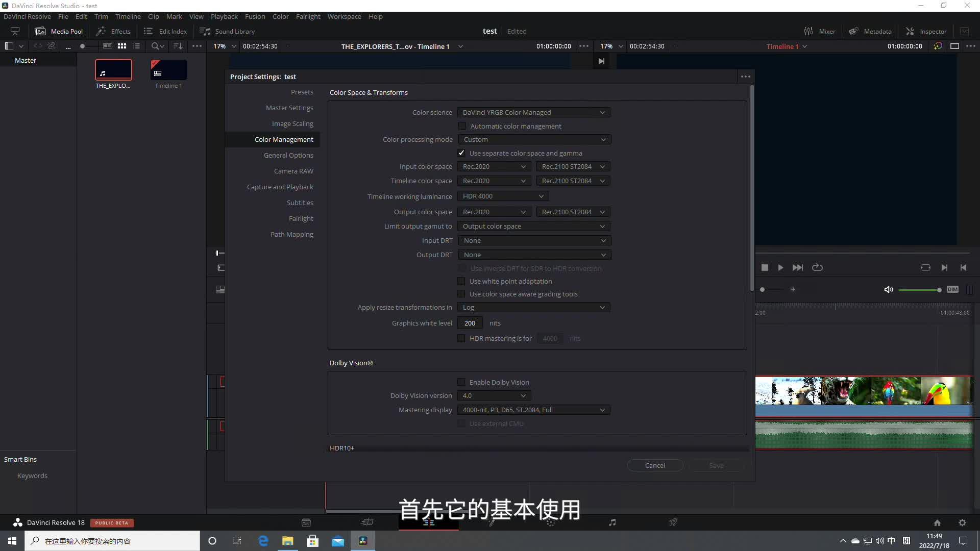Open Project Manager home icon
980x551 pixels.
(x=937, y=522)
